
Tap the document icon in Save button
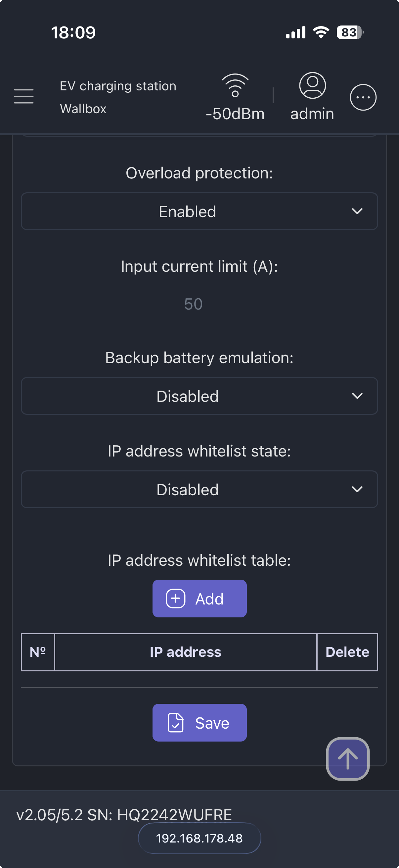(175, 722)
